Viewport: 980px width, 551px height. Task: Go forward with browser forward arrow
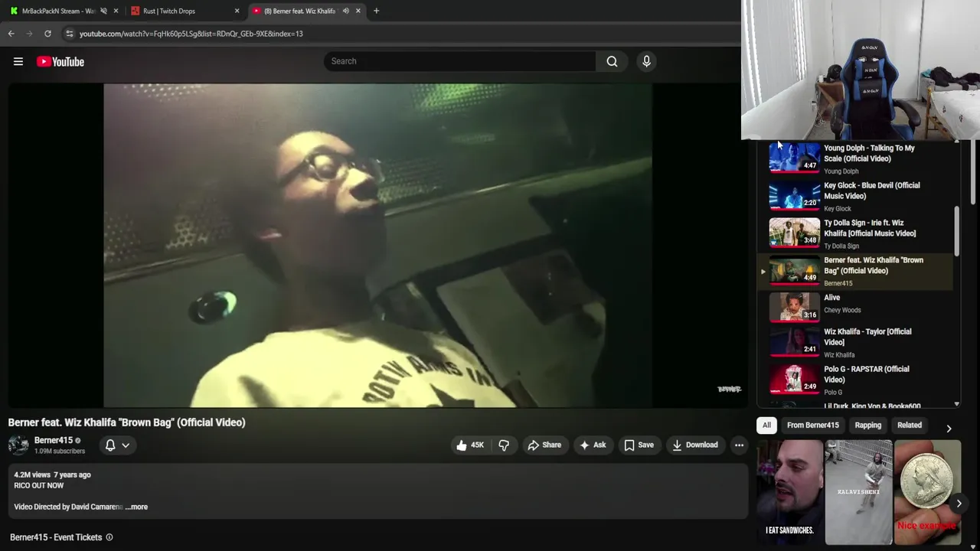29,34
